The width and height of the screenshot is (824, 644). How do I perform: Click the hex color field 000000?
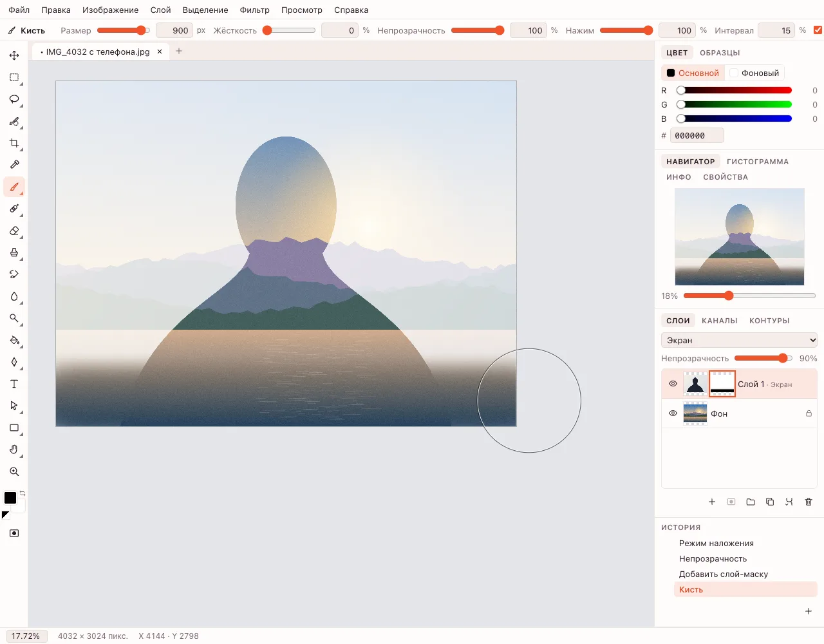pyautogui.click(x=697, y=135)
